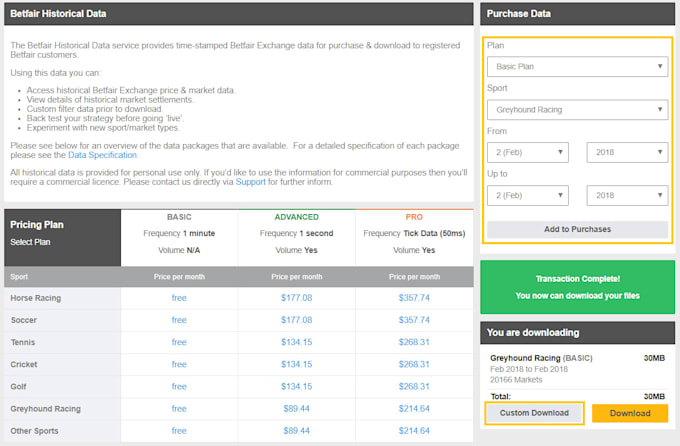Click the Frequency 1 second text
Image resolution: width=680 pixels, height=446 pixels.
297,233
